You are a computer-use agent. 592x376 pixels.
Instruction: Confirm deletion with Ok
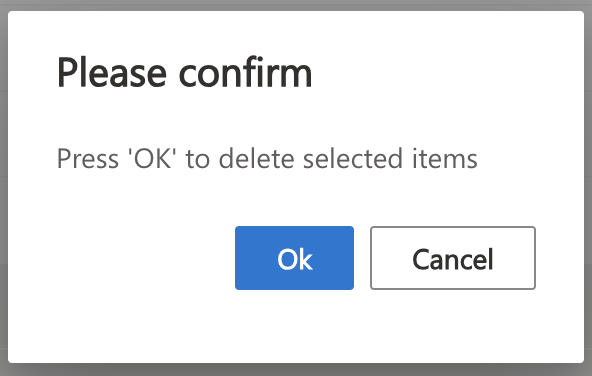point(294,258)
